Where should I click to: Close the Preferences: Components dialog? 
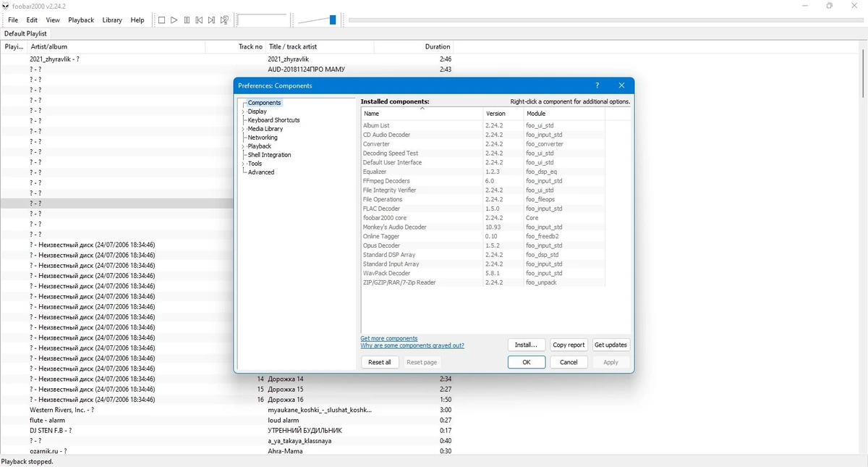point(621,85)
